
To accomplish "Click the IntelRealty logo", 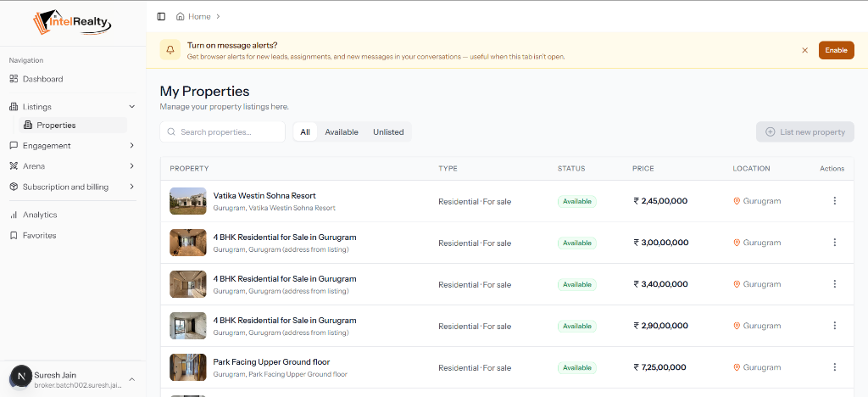I will [73, 23].
